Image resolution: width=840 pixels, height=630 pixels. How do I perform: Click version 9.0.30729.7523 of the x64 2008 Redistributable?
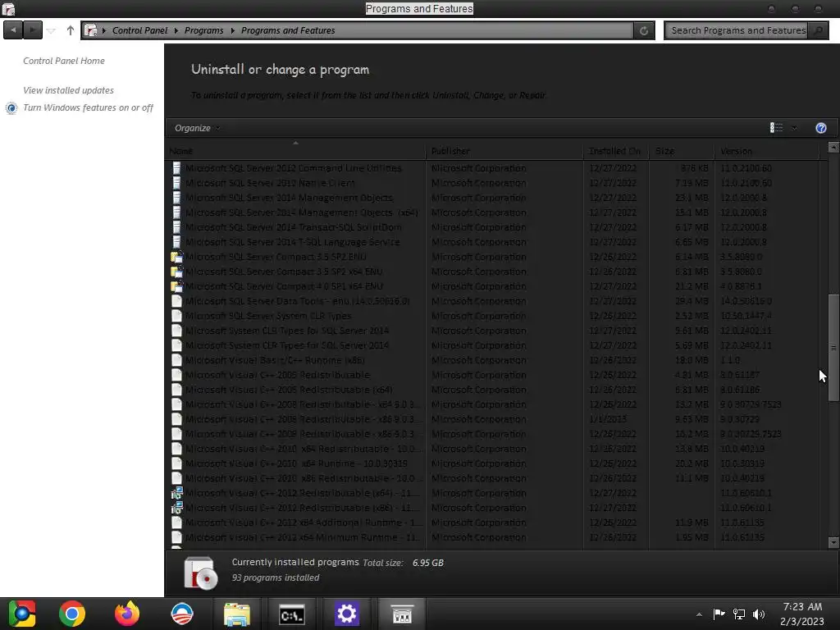click(751, 404)
